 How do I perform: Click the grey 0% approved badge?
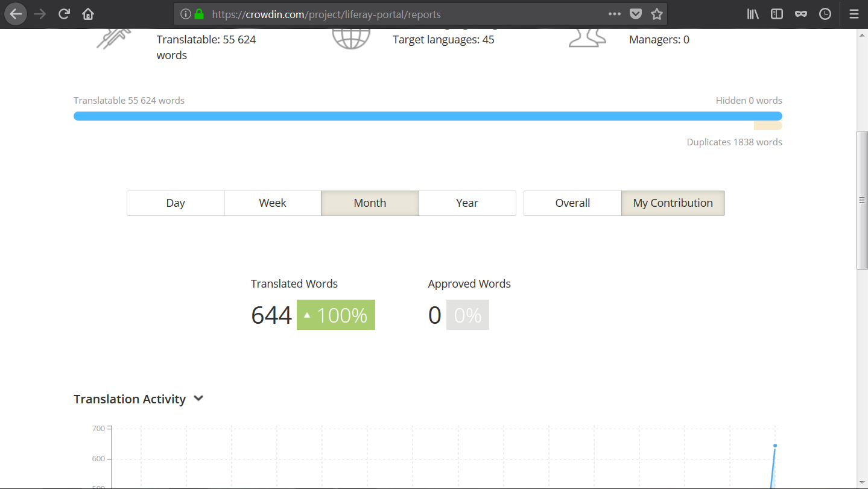[467, 315]
